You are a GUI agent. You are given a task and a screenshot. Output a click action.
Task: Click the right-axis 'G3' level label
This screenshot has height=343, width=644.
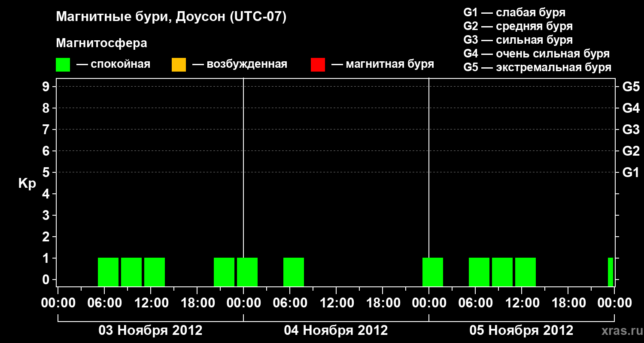pos(631,129)
